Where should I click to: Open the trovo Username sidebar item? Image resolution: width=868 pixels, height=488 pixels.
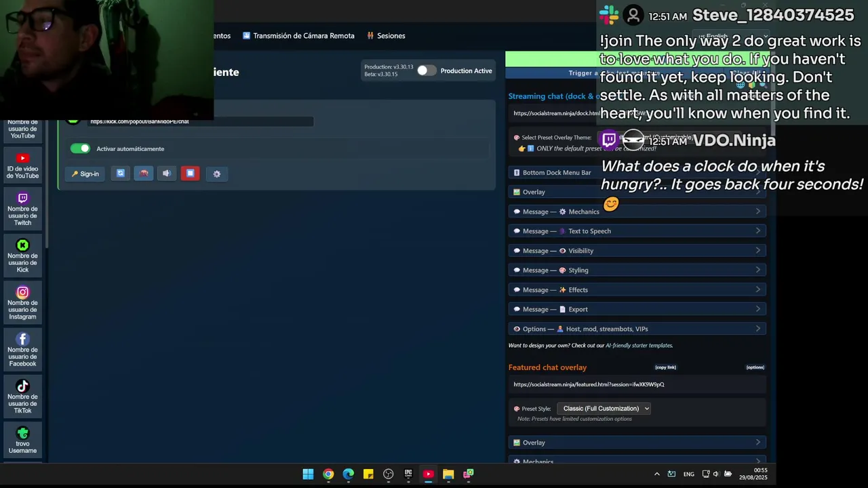22,440
